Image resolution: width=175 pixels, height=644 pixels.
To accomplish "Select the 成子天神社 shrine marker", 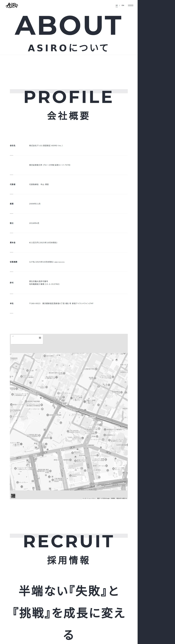I will pyautogui.click(x=45, y=356).
